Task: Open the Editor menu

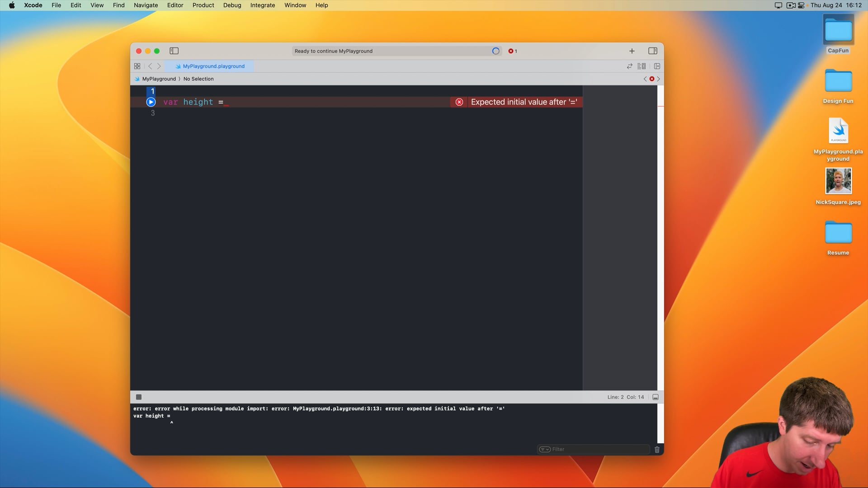Action: (175, 5)
